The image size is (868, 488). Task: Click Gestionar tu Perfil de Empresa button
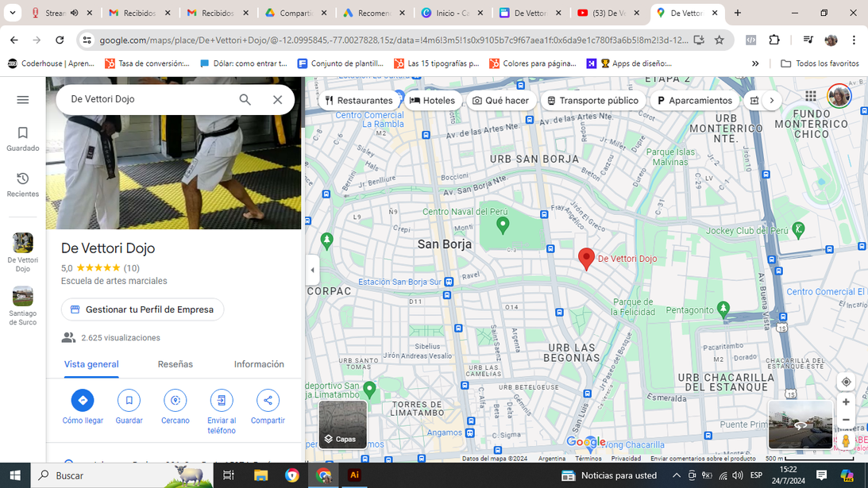coord(142,309)
